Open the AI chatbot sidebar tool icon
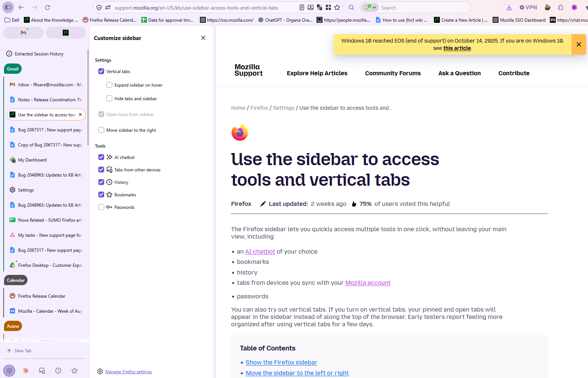This screenshot has height=378, width=588. click(26, 371)
